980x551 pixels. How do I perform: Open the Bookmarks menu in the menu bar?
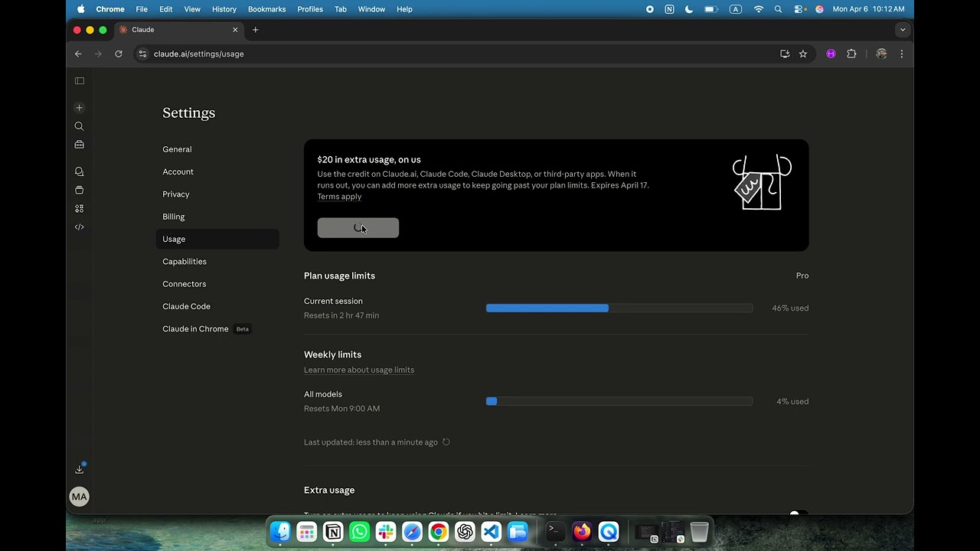[x=266, y=9]
